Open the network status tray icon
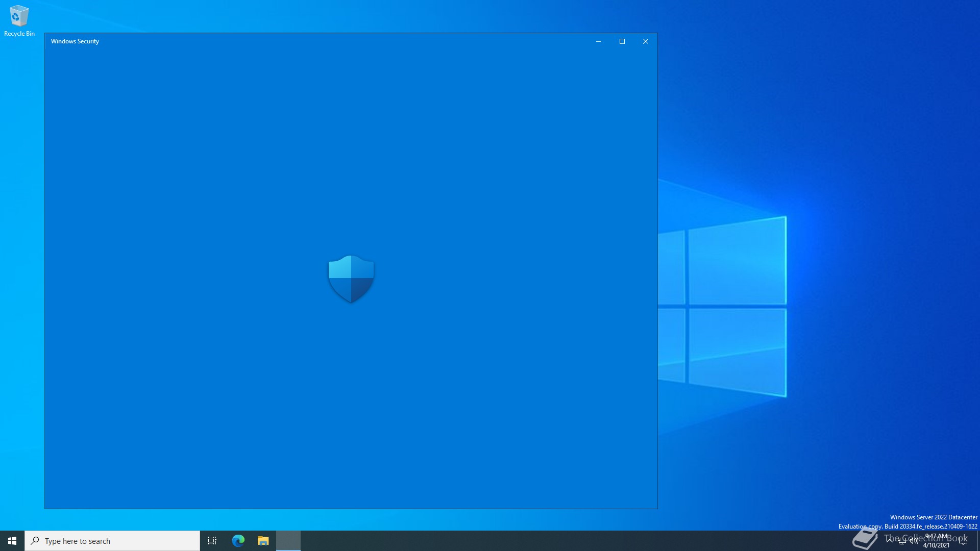The height and width of the screenshot is (551, 980). point(902,541)
